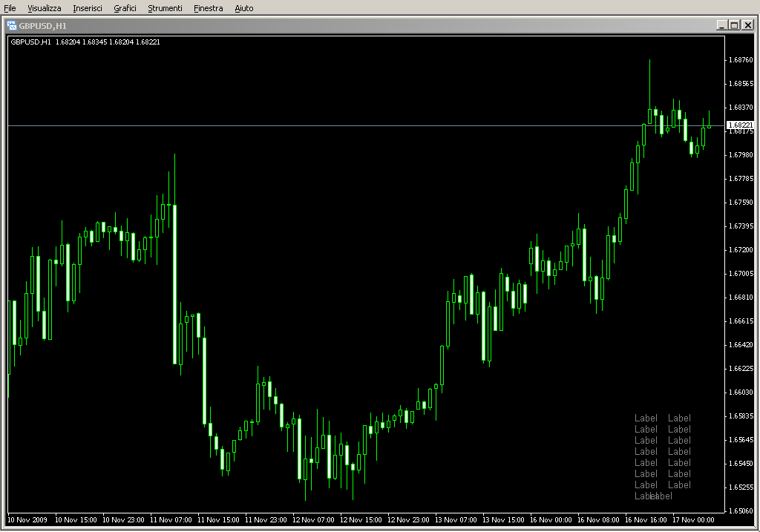Open the Strumenti menu

tap(165, 8)
